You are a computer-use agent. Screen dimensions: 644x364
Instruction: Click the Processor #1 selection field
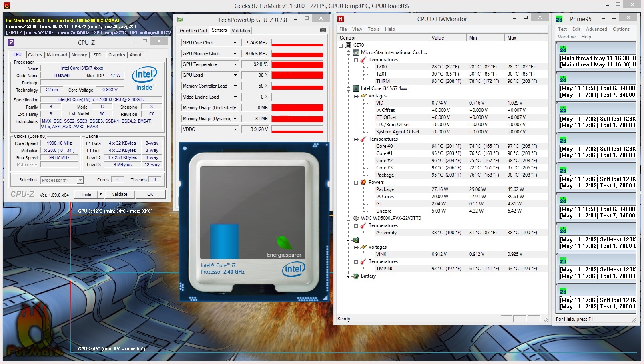click(x=62, y=180)
